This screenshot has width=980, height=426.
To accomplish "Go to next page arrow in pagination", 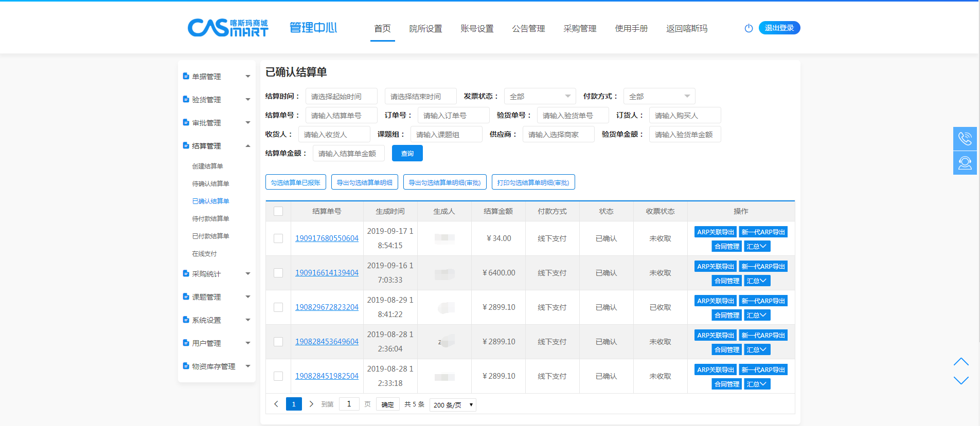I will (311, 404).
